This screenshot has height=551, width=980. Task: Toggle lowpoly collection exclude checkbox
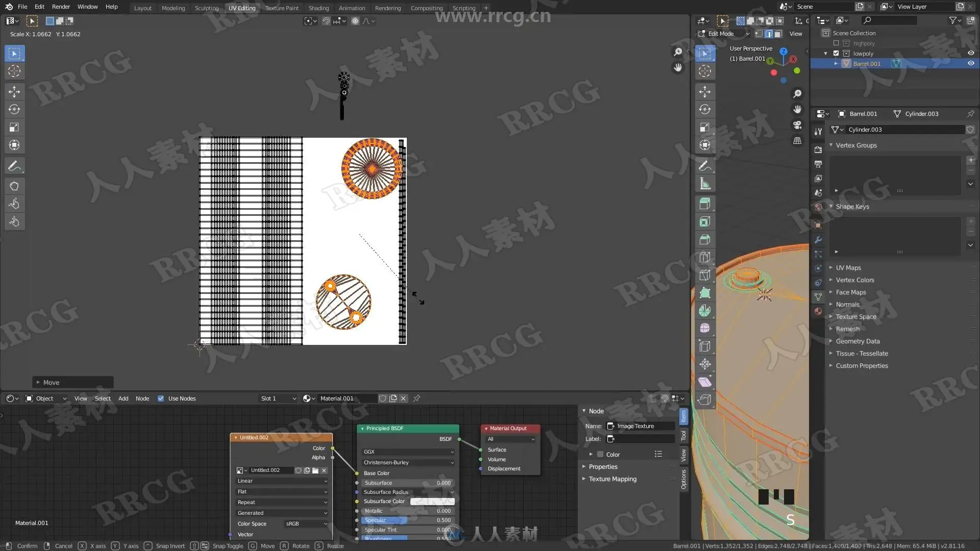point(836,54)
